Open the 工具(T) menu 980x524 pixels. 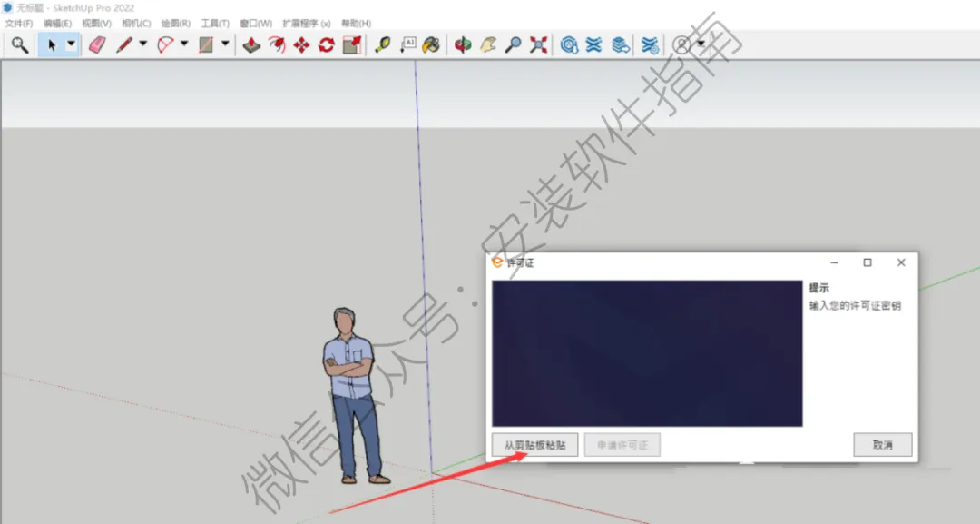point(215,23)
